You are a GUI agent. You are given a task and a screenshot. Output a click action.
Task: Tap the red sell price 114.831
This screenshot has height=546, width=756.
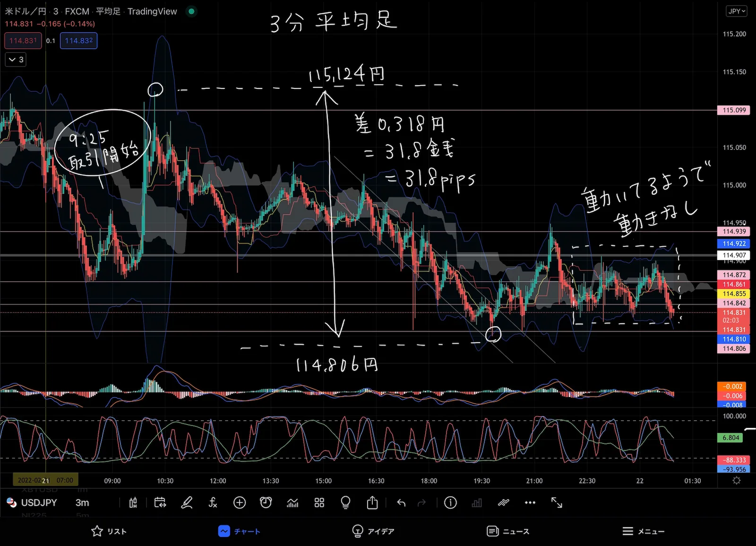(x=23, y=41)
